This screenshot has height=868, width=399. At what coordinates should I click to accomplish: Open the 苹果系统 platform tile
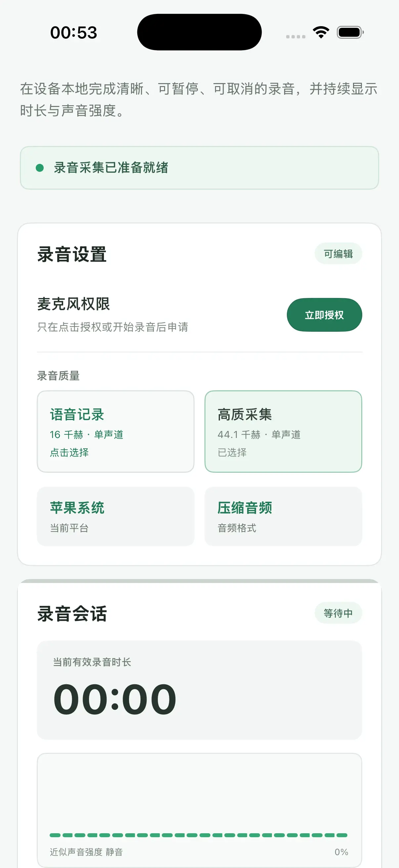click(115, 516)
